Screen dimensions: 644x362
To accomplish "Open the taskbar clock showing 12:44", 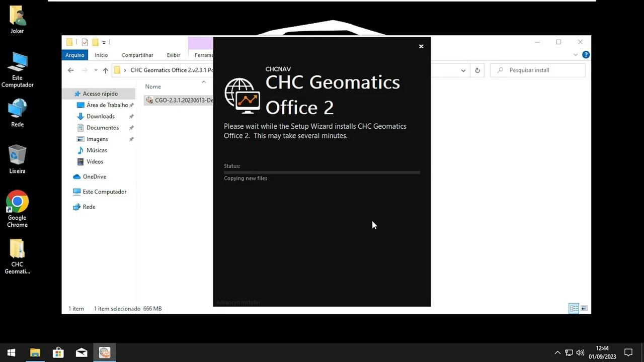I will (602, 352).
